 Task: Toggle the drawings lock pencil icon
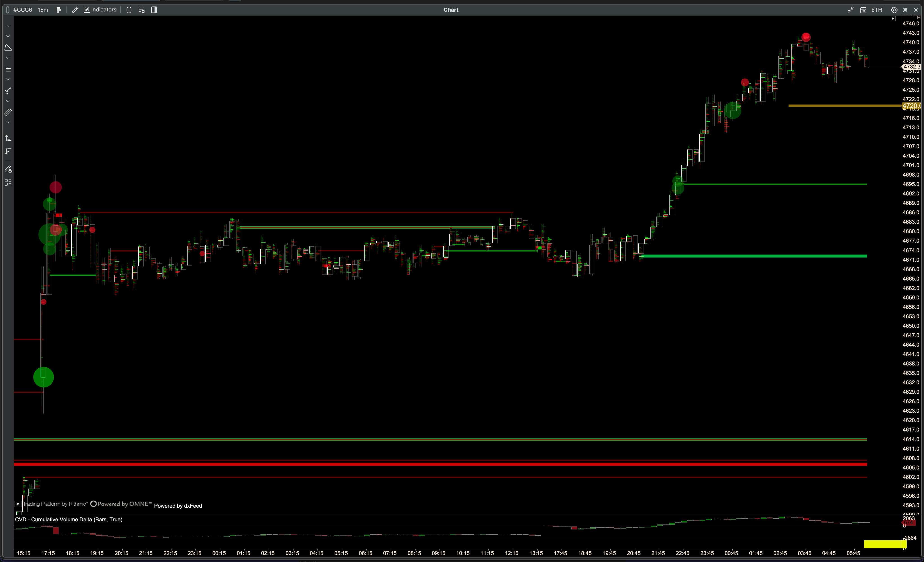(8, 169)
